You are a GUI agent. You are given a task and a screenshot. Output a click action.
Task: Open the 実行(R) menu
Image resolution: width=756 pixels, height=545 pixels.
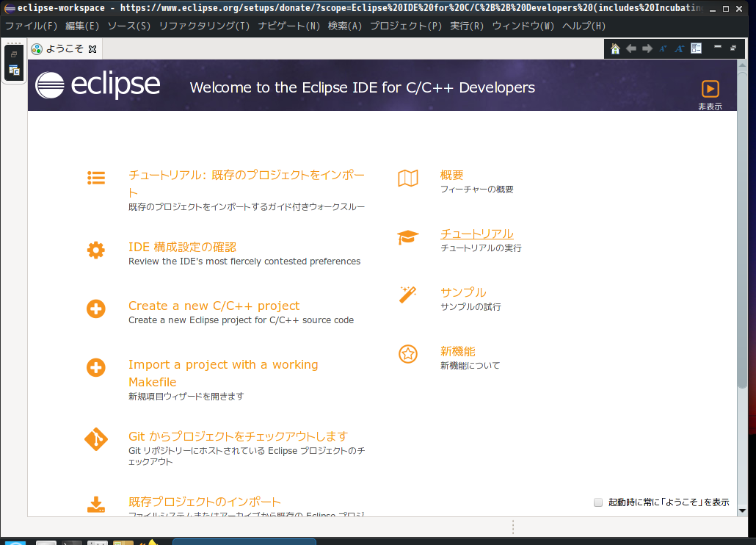467,26
